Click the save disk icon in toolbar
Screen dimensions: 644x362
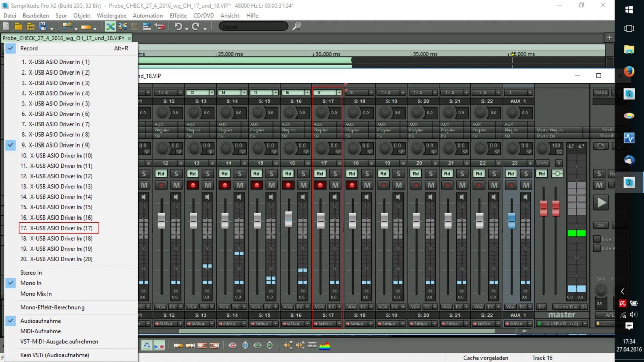click(43, 26)
